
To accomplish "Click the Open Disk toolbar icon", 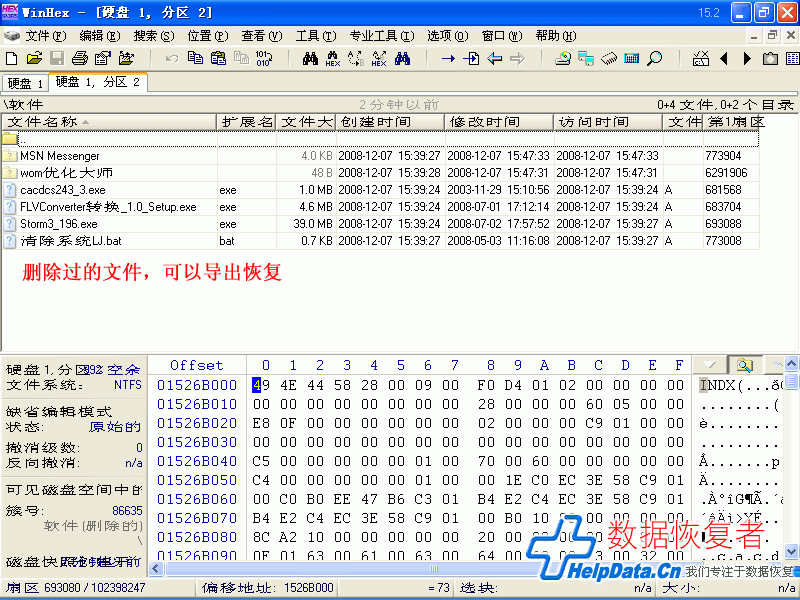I will pos(563,59).
